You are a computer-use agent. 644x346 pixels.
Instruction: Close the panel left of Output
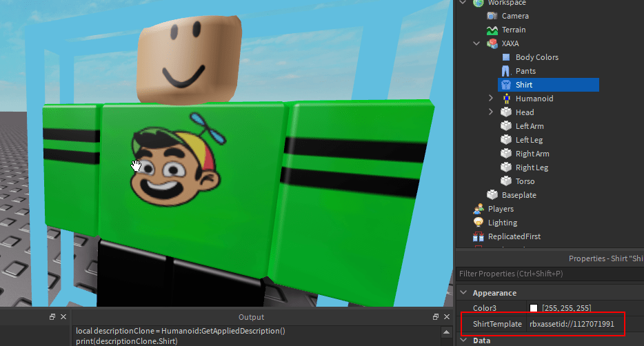pyautogui.click(x=63, y=317)
